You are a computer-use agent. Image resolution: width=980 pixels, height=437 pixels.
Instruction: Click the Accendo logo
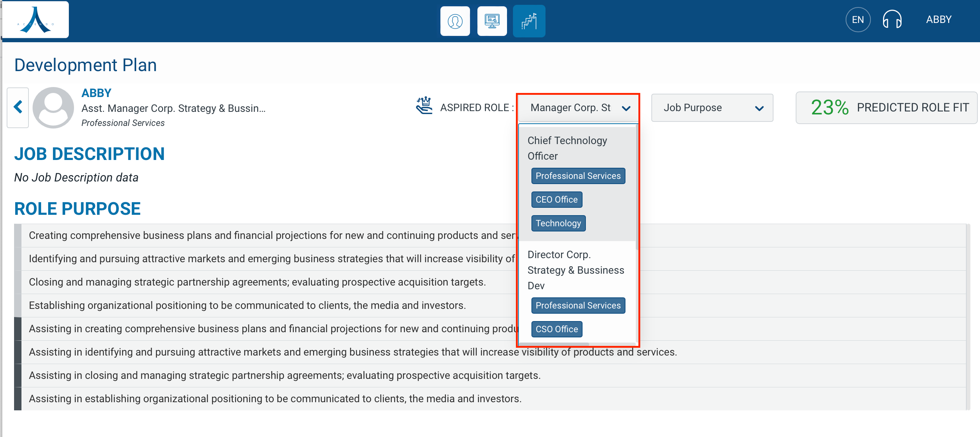pyautogui.click(x=36, y=20)
